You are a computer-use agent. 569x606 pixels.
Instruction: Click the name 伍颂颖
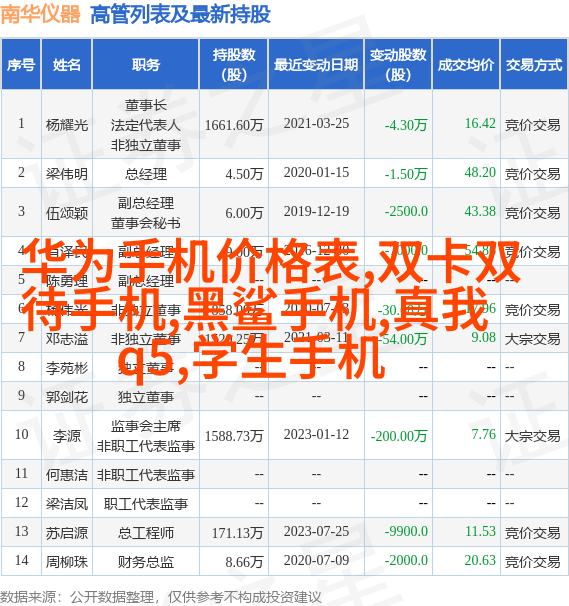click(67, 213)
